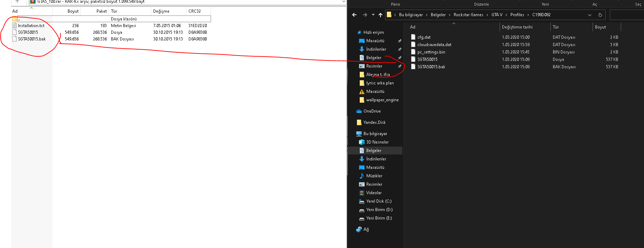Viewport: 644px width, 248px height.
Task: Click 'Profiles' breadcrumb segment
Action: coord(517,15)
